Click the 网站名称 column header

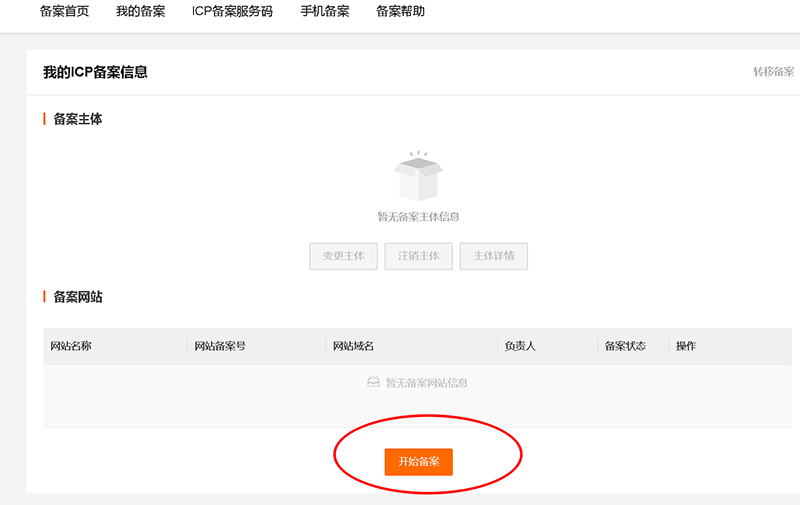coord(71,346)
